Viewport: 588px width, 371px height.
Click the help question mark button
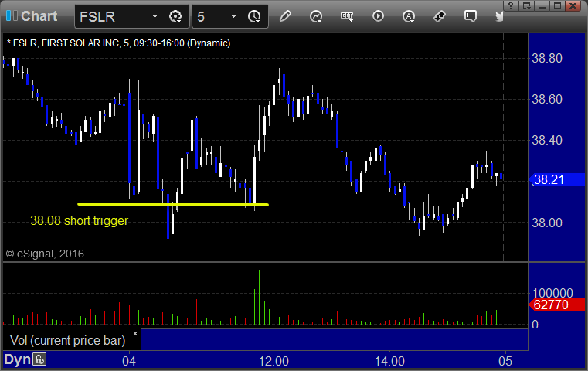[x=511, y=5]
